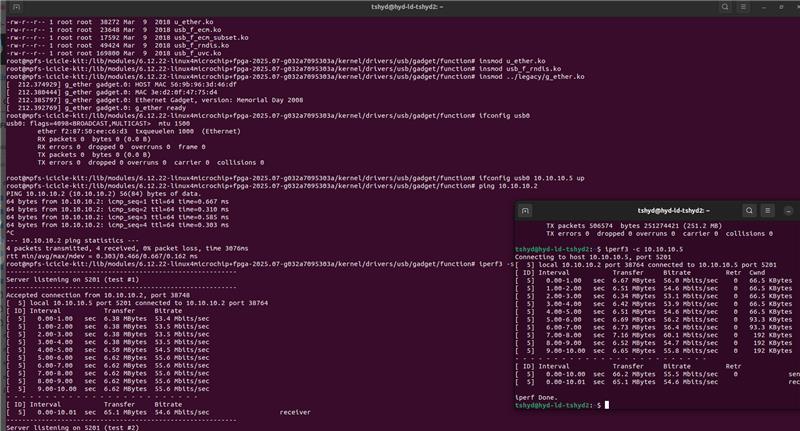Click client's '7.16 MBytes' transfer value
The height and width of the screenshot is (431, 800).
point(634,335)
